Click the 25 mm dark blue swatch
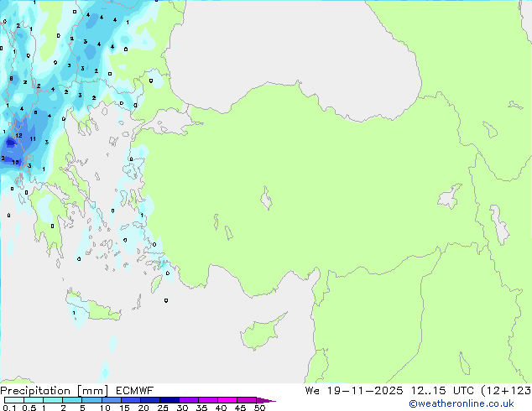 [170, 400]
